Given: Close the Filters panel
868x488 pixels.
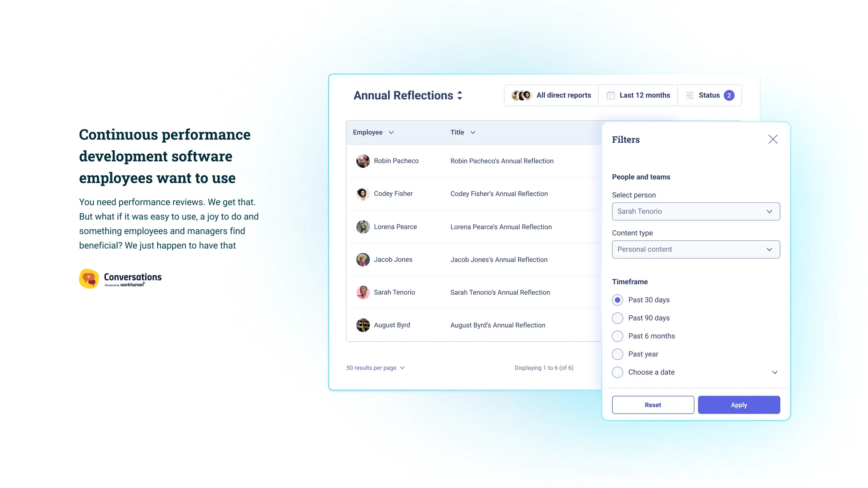Looking at the screenshot, I should 773,139.
